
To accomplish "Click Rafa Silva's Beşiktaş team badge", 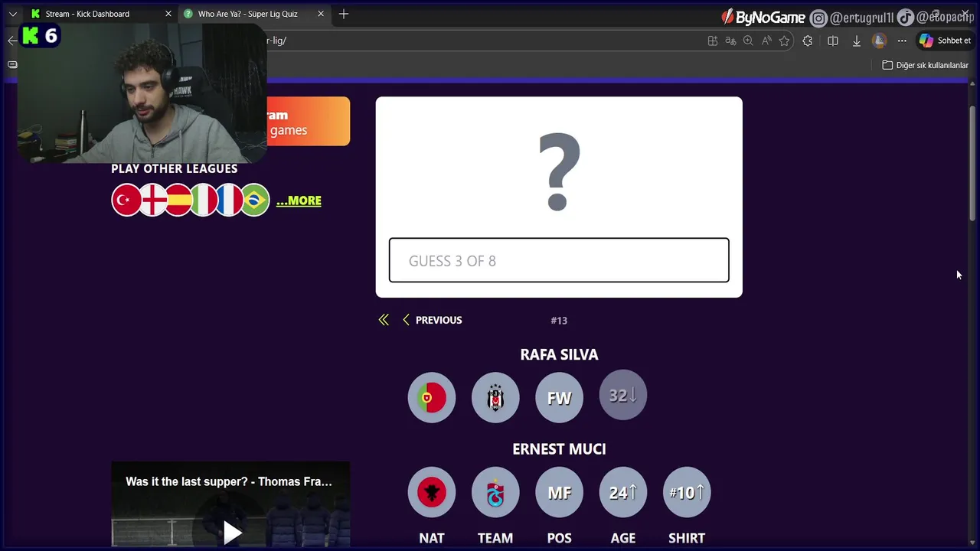I will click(495, 398).
